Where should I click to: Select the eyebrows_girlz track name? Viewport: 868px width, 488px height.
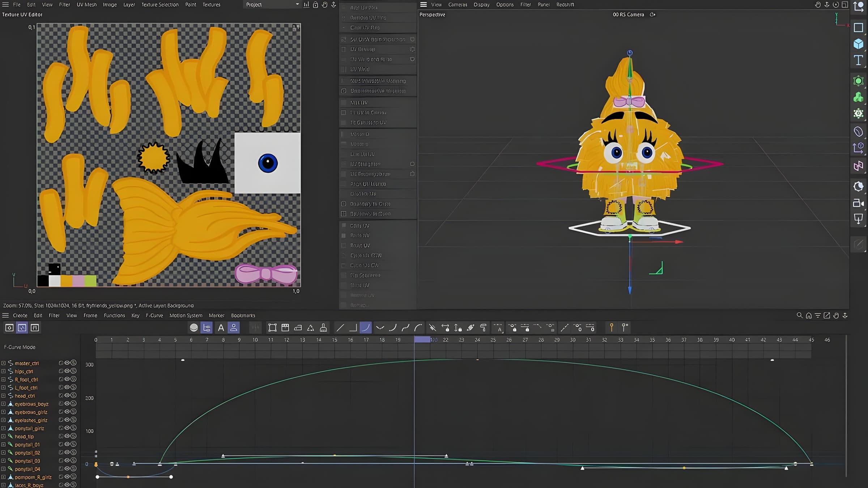point(31,412)
